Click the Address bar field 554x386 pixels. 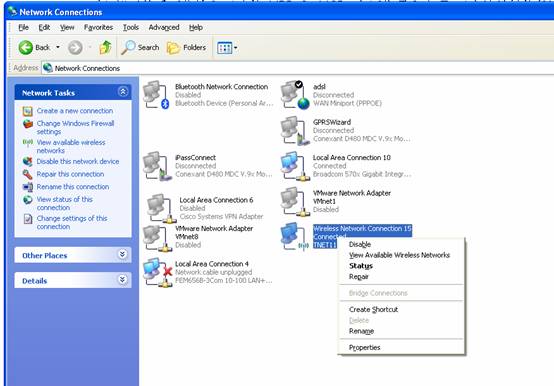297,68
